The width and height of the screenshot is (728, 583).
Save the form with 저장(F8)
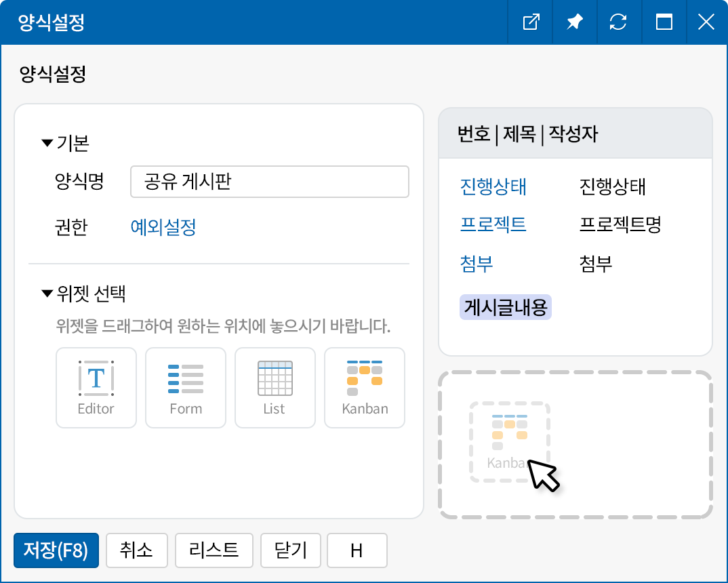[56, 550]
